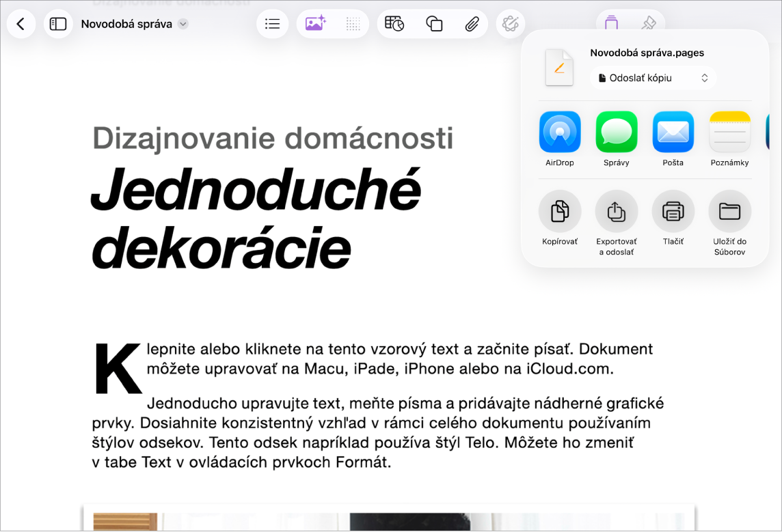The image size is (782, 532).
Task: Open the collaboration badge icon
Action: coord(511,24)
